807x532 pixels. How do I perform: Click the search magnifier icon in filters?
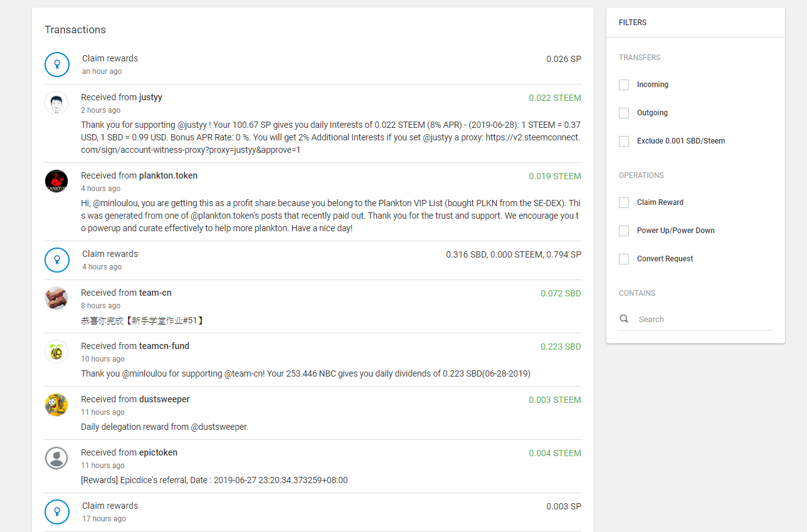624,319
